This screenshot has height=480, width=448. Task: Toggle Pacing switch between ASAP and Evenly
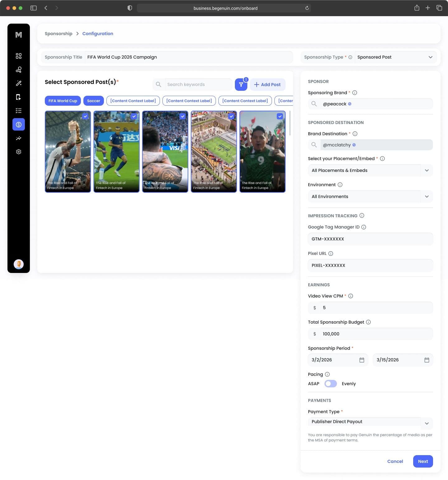click(330, 384)
